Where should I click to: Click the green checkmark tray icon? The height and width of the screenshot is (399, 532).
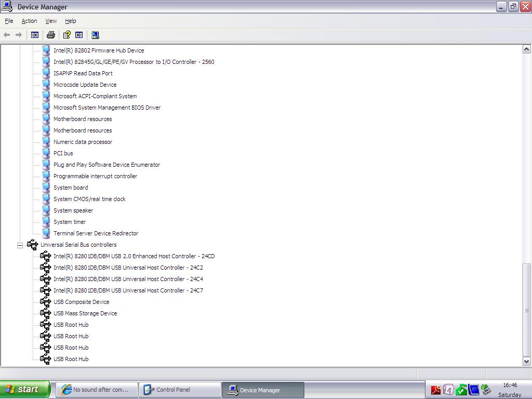[461, 390]
